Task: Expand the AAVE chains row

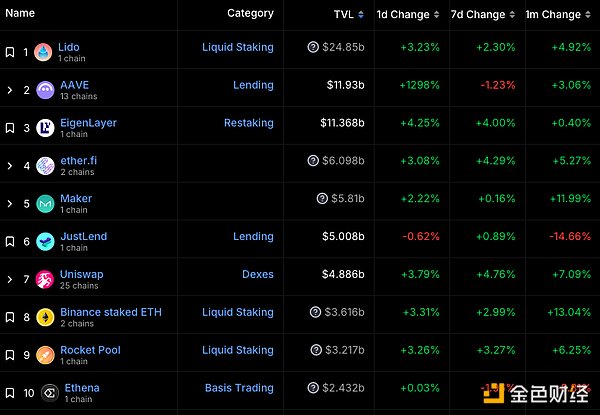Action: (9, 90)
